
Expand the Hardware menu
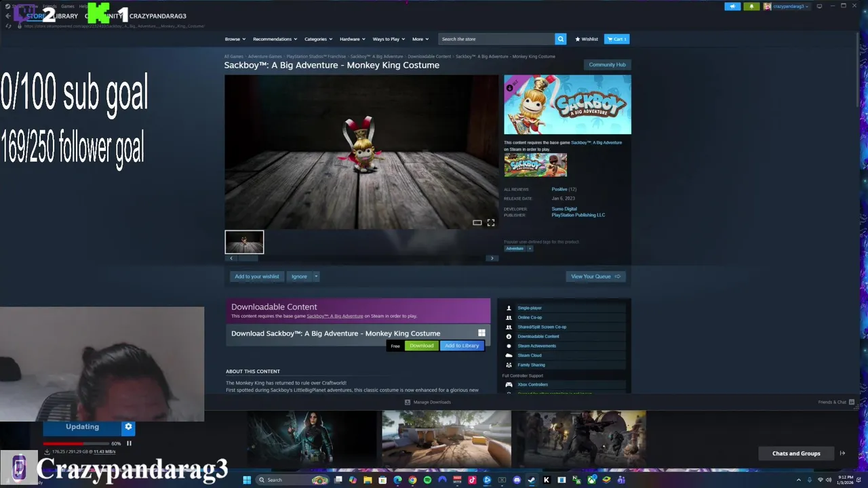(352, 39)
